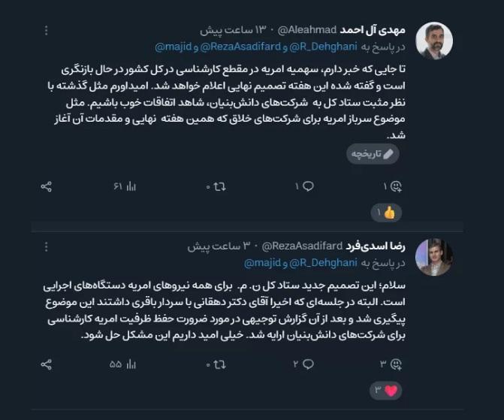Open the reply bubble with ۲ comments
Image resolution: width=504 pixels, height=420 pixels.
click(x=308, y=364)
